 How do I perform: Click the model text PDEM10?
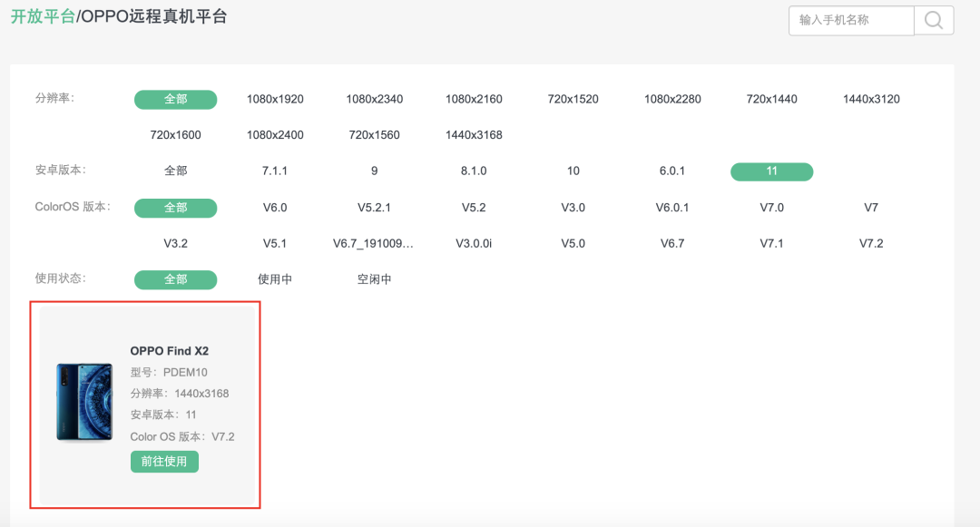(x=185, y=373)
